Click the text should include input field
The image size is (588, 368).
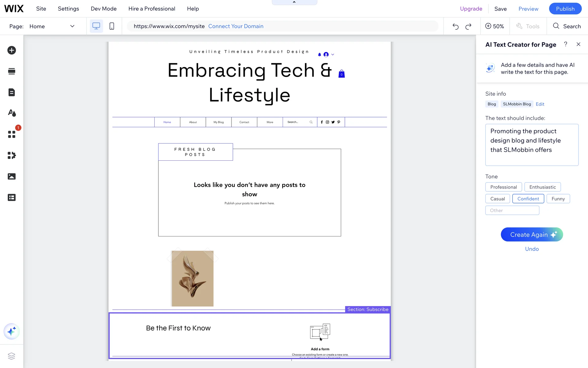coord(532,145)
